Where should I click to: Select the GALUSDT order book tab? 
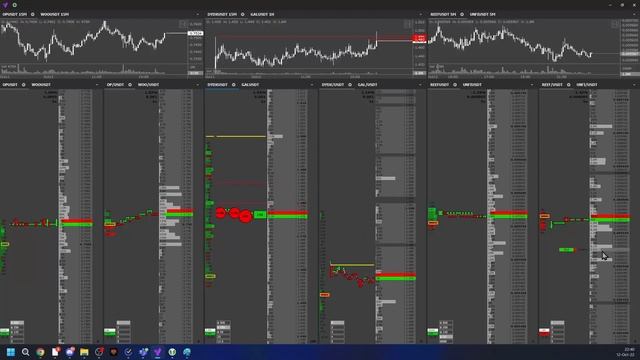tap(250, 85)
